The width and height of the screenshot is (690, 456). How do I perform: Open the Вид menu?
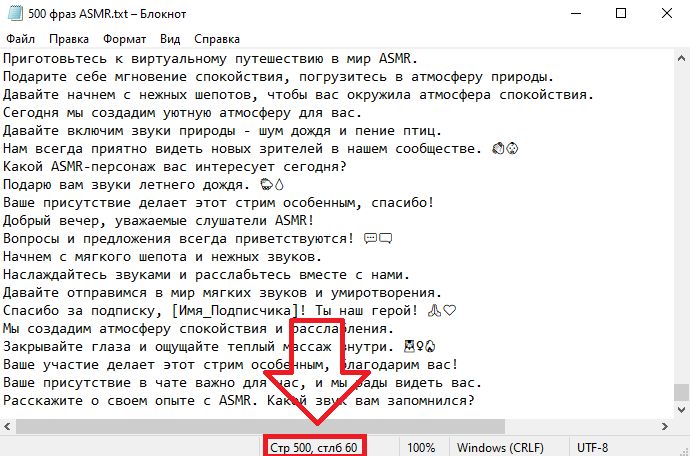(170, 39)
